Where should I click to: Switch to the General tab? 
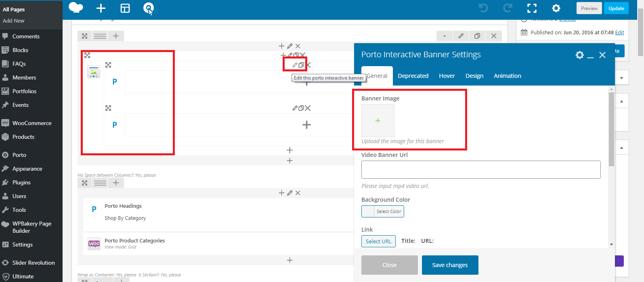click(x=377, y=76)
